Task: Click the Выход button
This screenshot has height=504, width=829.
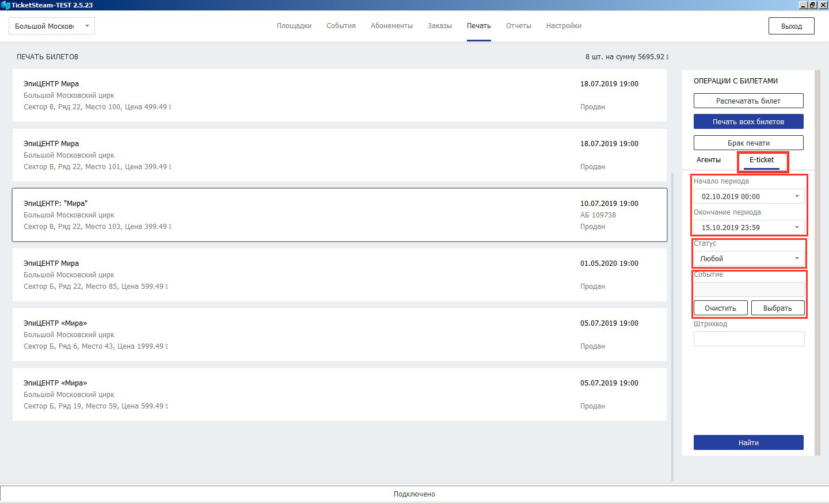Action: [x=792, y=26]
